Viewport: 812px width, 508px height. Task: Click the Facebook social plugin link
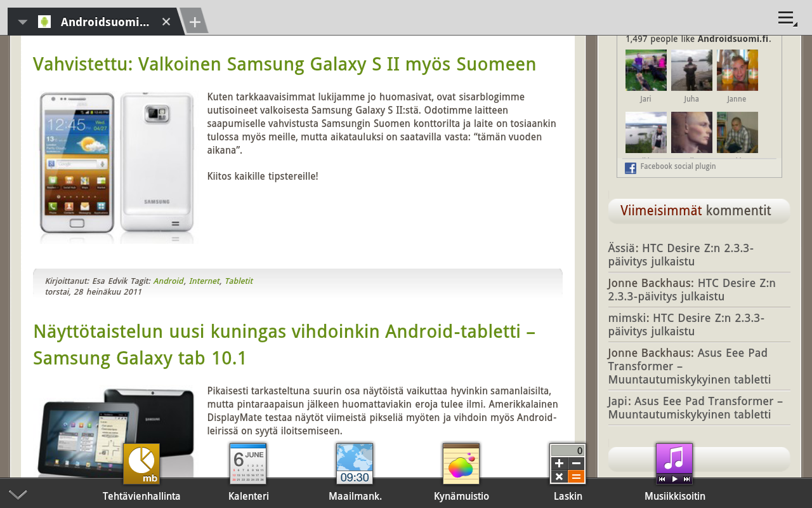pos(678,166)
